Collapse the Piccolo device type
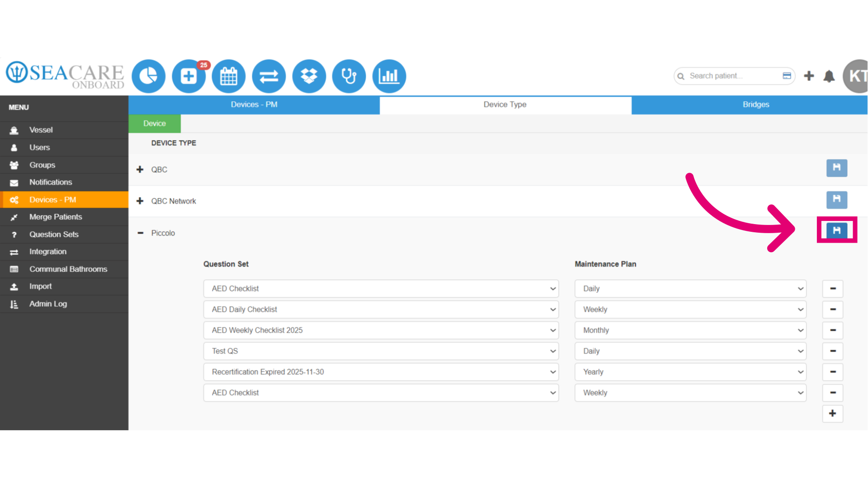Image resolution: width=868 pixels, height=488 pixels. [x=140, y=233]
